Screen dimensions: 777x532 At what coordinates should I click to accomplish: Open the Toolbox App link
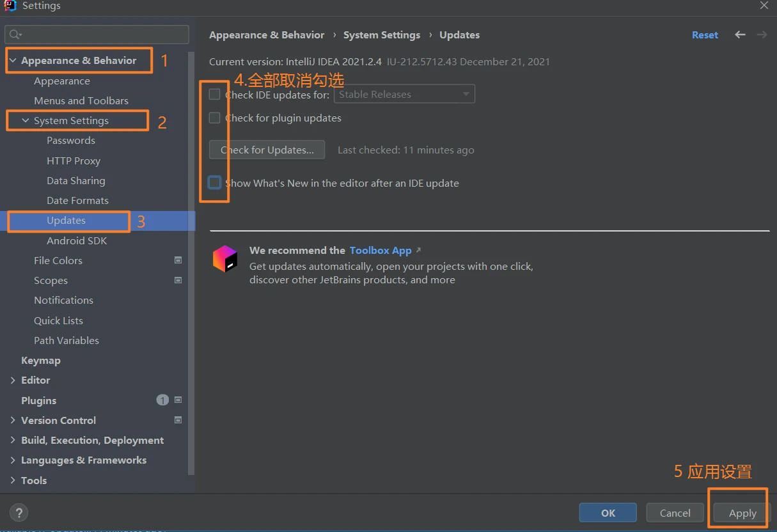(381, 251)
